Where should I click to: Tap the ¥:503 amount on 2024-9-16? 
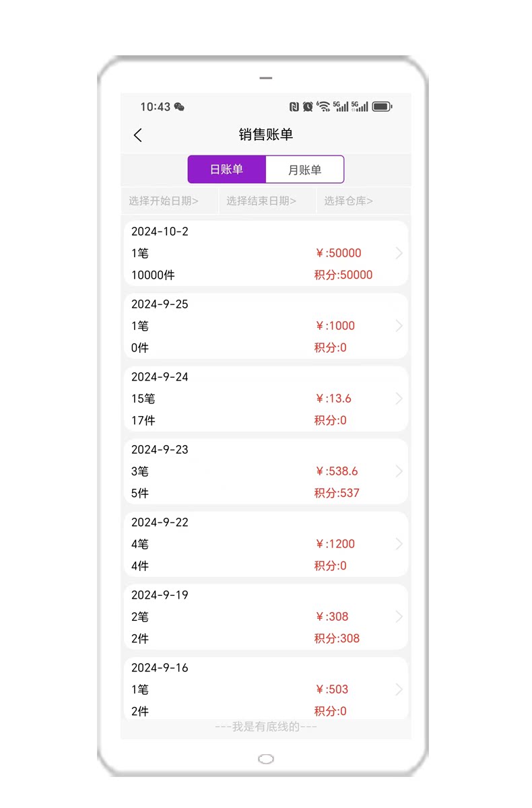332,689
